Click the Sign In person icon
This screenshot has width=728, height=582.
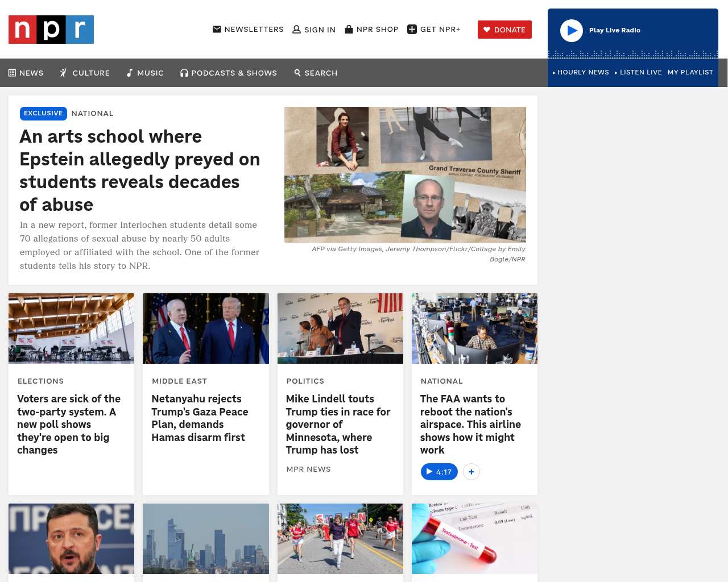click(296, 30)
